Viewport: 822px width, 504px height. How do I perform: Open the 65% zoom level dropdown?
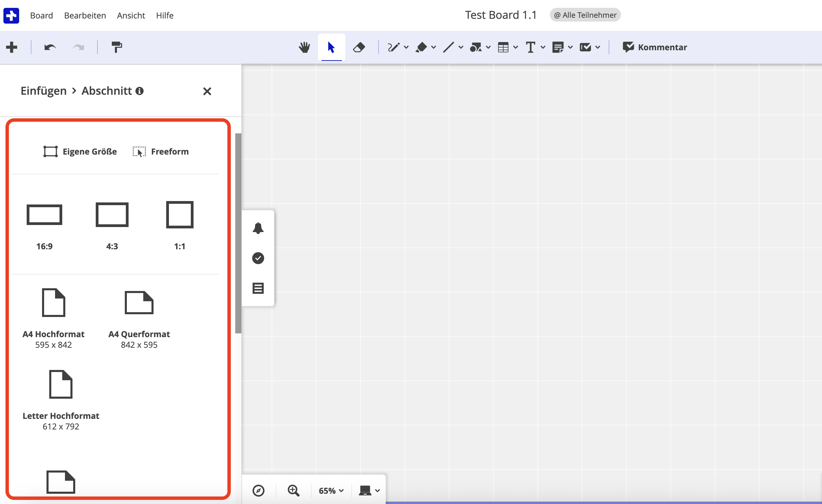click(331, 491)
